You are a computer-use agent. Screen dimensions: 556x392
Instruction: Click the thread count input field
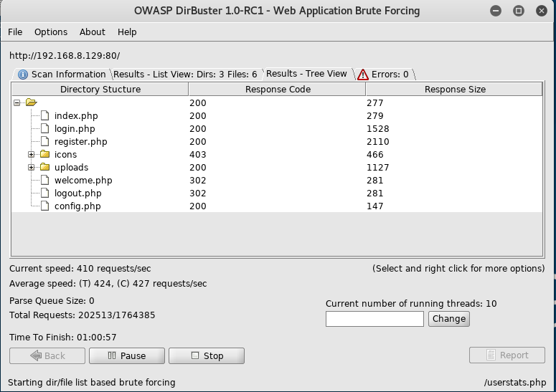(x=374, y=319)
